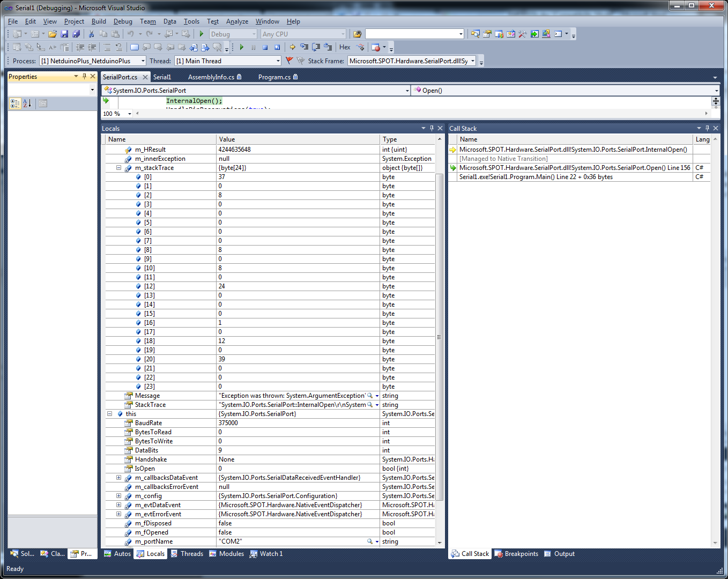Click the Step Into icon
728x579 pixels.
pyautogui.click(x=304, y=47)
